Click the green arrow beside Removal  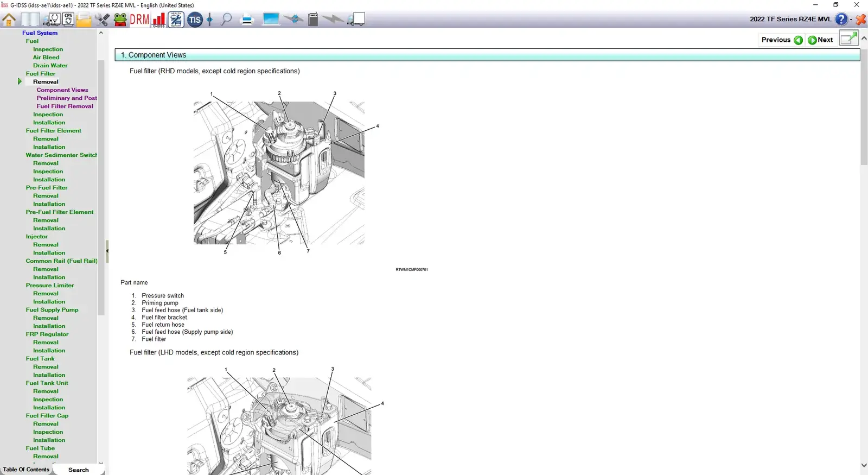click(x=20, y=81)
